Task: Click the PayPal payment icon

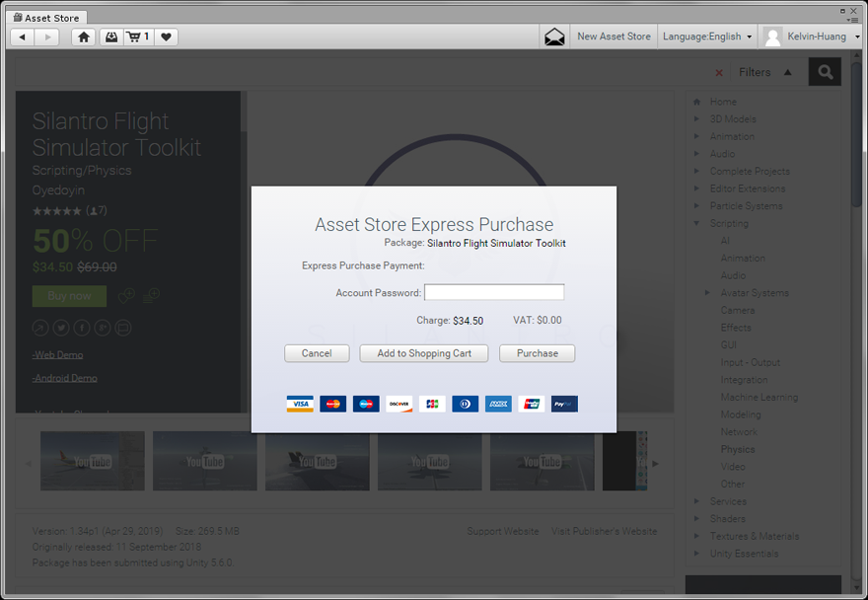Action: pos(564,404)
